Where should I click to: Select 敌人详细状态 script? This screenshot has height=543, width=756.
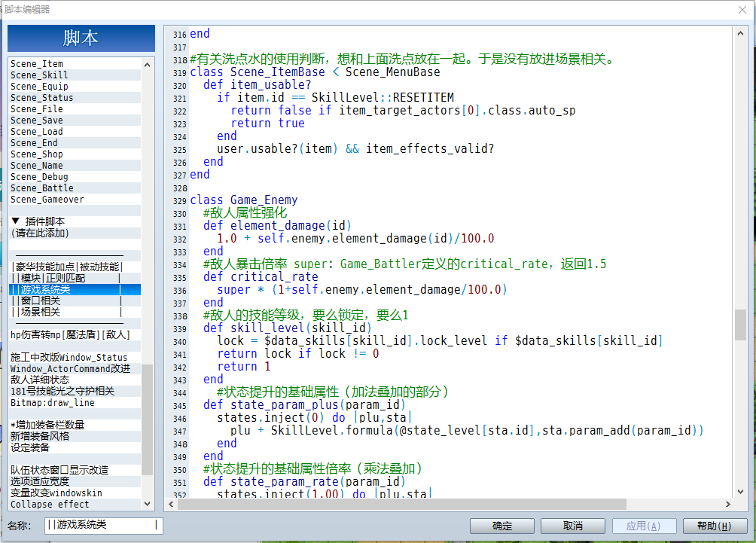pyautogui.click(x=75, y=380)
